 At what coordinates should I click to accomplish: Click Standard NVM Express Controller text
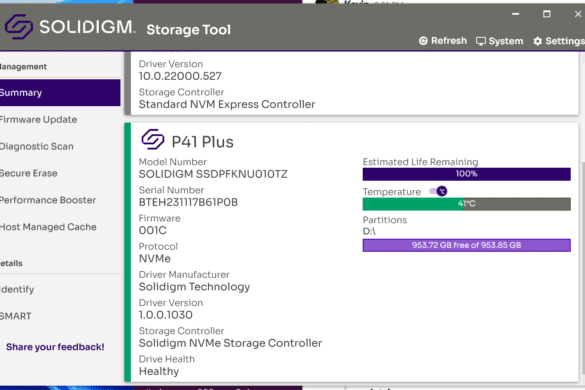[x=227, y=104]
